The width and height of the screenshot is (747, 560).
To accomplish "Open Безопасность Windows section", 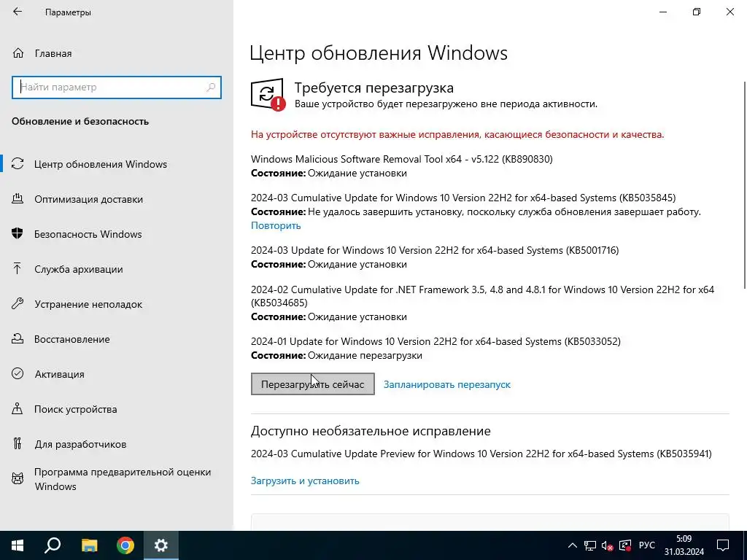I will [117, 234].
